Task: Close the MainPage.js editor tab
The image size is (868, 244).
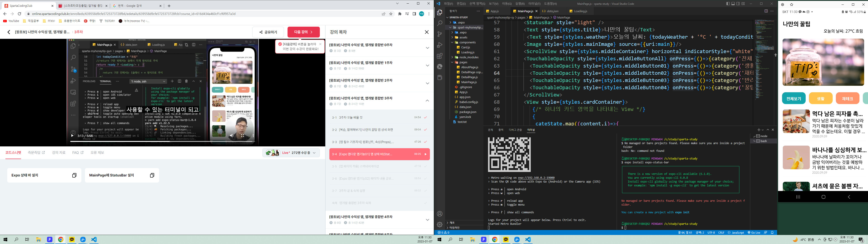Action: (536, 11)
